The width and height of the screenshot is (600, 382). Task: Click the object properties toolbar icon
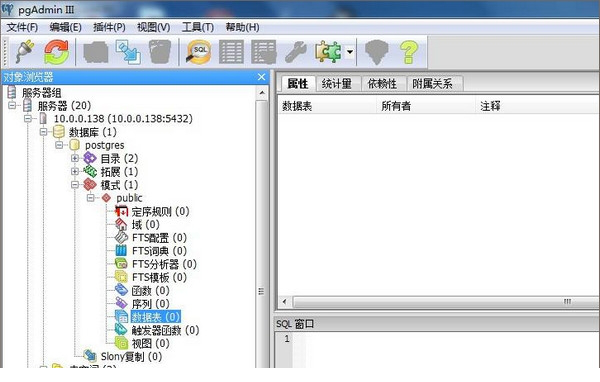click(96, 52)
